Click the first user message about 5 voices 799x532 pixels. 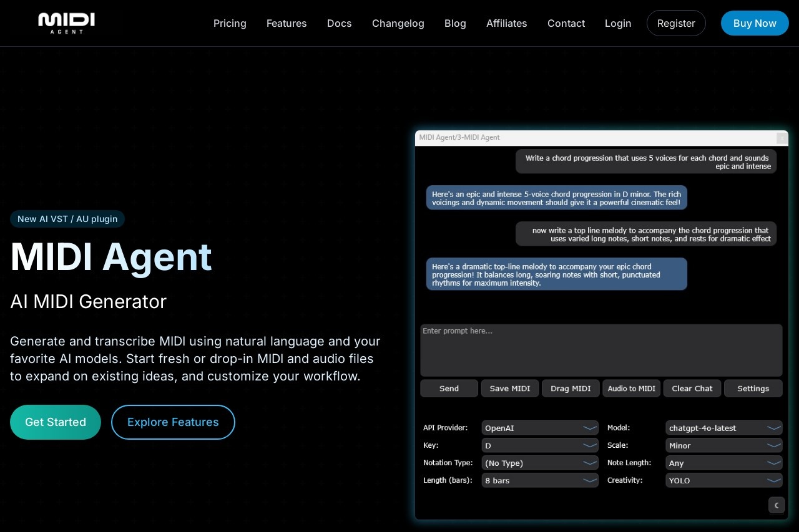(x=646, y=162)
